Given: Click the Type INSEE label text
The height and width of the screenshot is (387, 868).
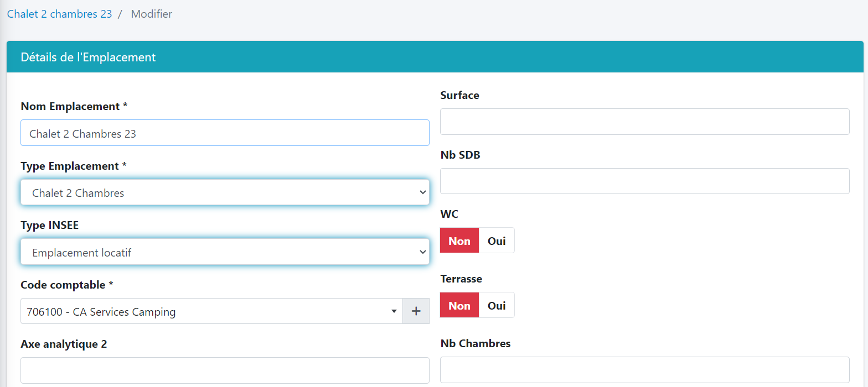Looking at the screenshot, I should [49, 225].
